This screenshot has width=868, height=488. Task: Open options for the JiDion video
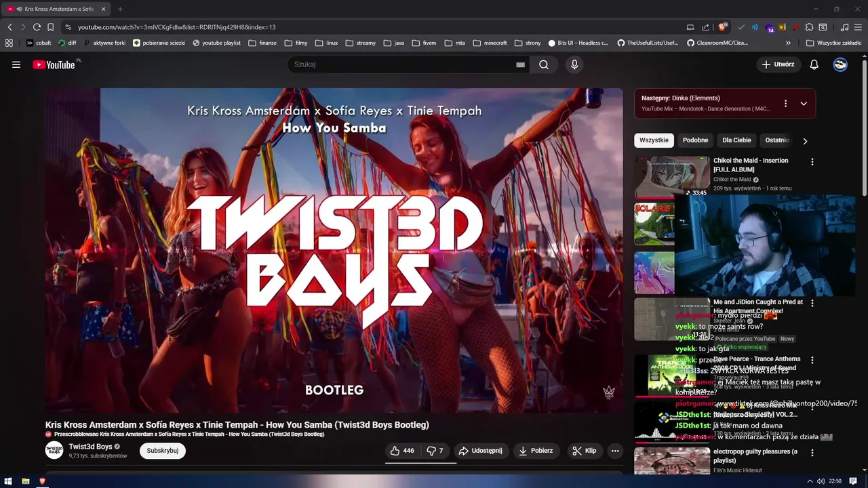point(812,303)
